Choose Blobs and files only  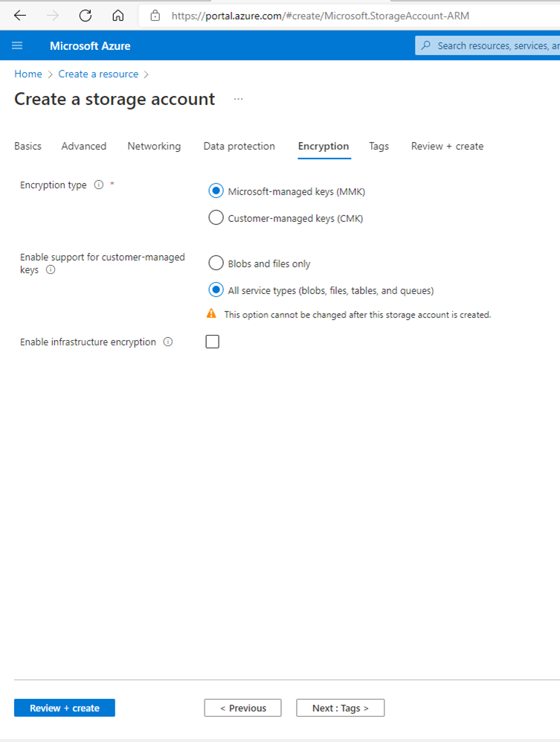coord(216,263)
